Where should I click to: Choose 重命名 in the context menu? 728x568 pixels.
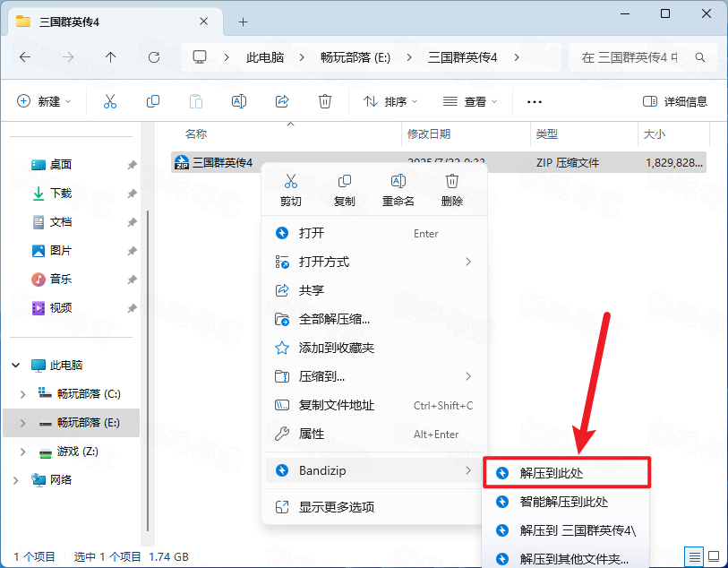tap(398, 190)
